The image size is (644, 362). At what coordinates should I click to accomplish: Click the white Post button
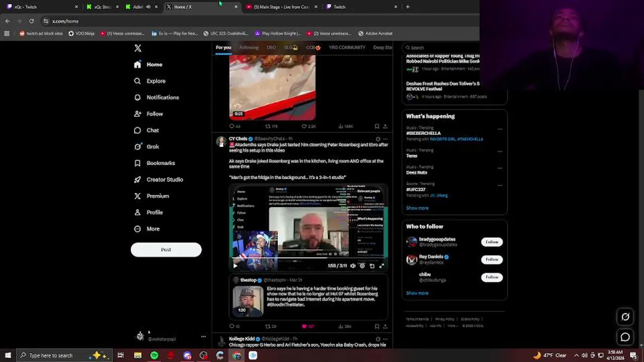[166, 250]
